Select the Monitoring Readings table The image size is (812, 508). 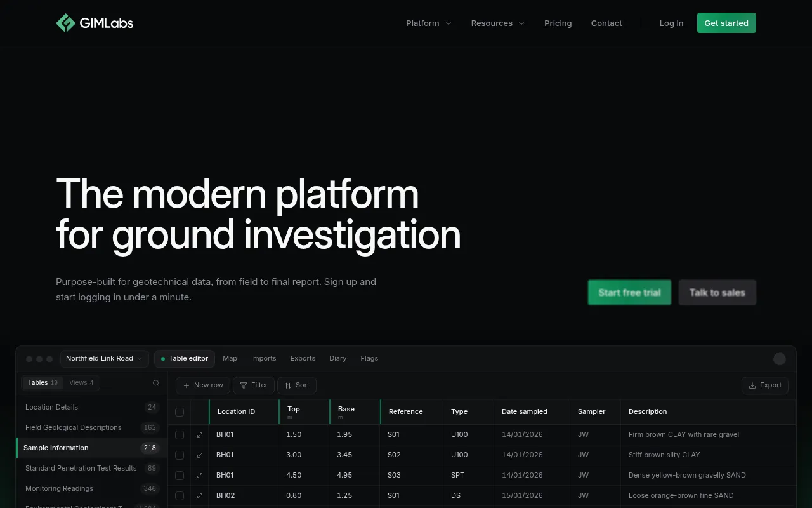click(x=91, y=489)
